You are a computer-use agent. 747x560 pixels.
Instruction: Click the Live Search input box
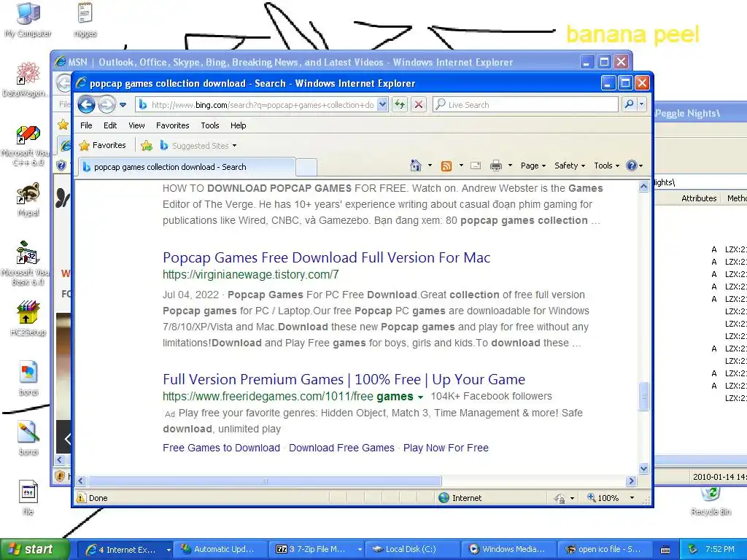point(526,105)
